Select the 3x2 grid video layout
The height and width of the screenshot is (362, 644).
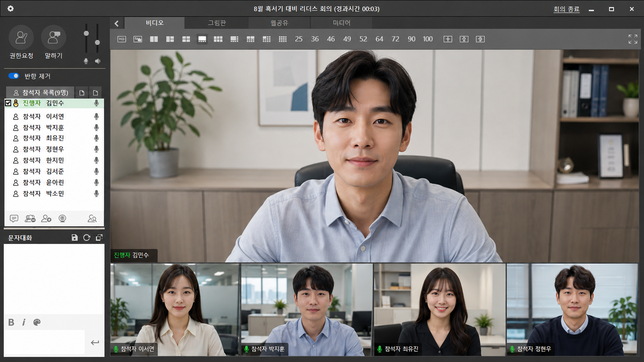[x=218, y=39]
